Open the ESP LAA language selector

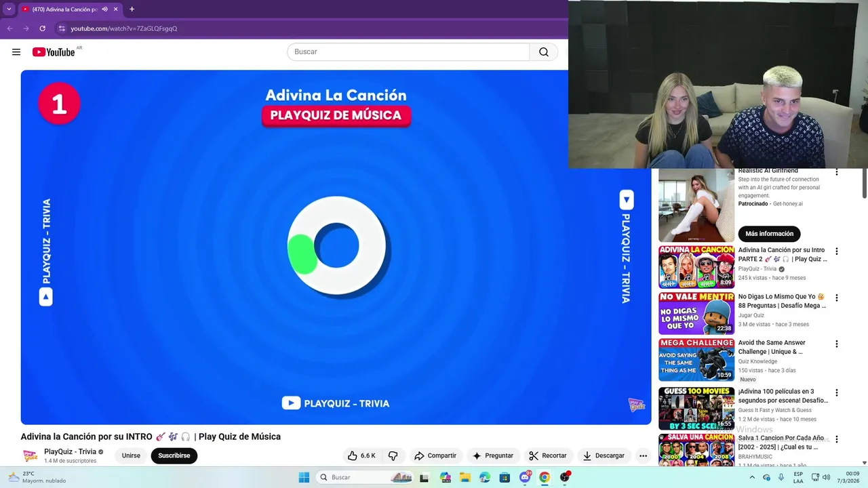click(799, 477)
